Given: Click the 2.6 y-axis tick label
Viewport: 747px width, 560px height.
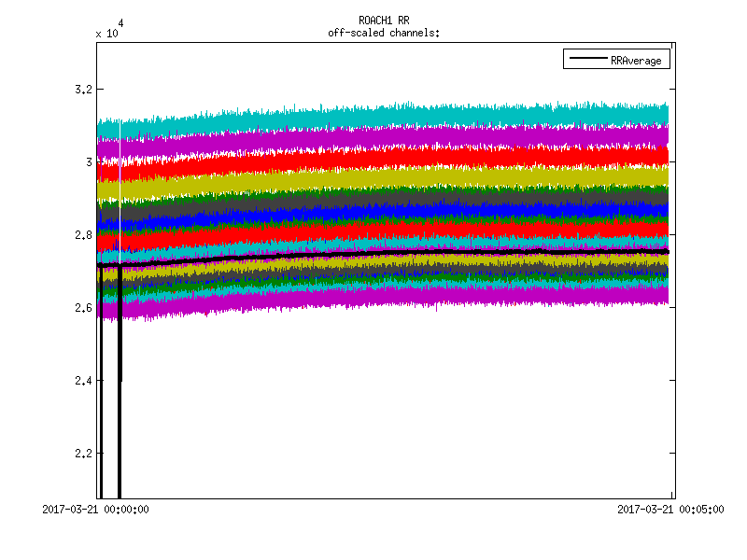Looking at the screenshot, I should [83, 308].
